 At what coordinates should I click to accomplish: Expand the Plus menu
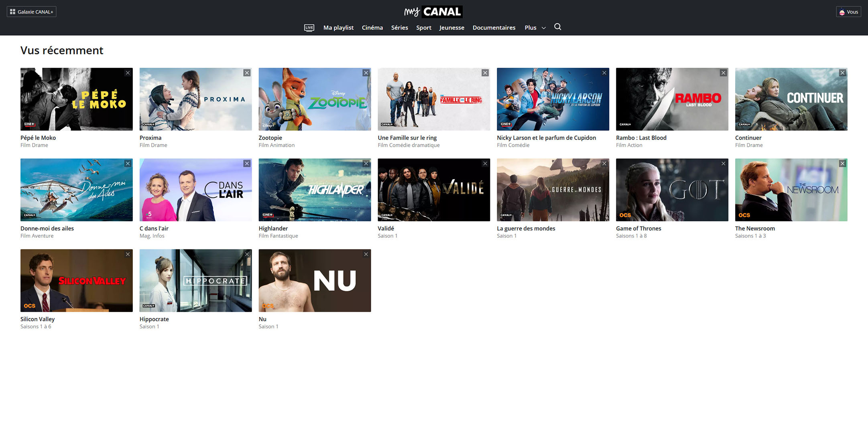pyautogui.click(x=535, y=28)
